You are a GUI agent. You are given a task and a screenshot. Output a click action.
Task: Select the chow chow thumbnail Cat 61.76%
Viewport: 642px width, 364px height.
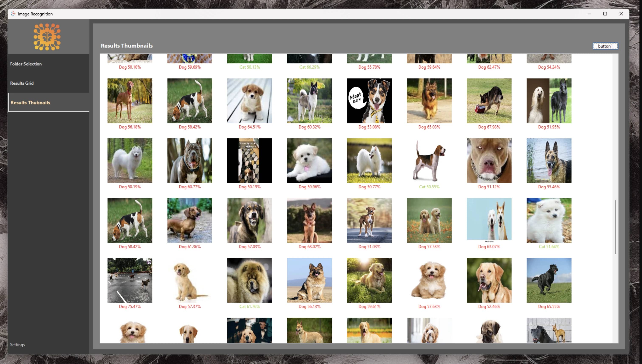coord(249,280)
